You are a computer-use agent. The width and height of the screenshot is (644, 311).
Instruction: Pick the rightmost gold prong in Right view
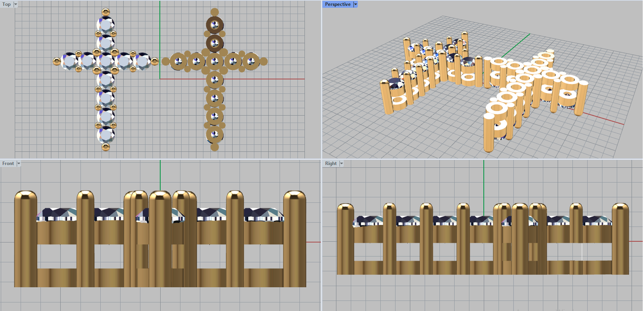620,242
